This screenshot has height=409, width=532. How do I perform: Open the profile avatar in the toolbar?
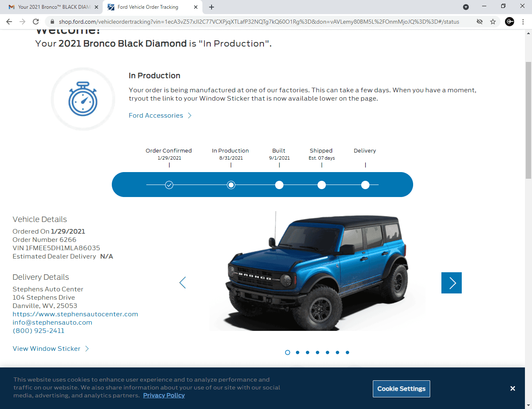510,22
